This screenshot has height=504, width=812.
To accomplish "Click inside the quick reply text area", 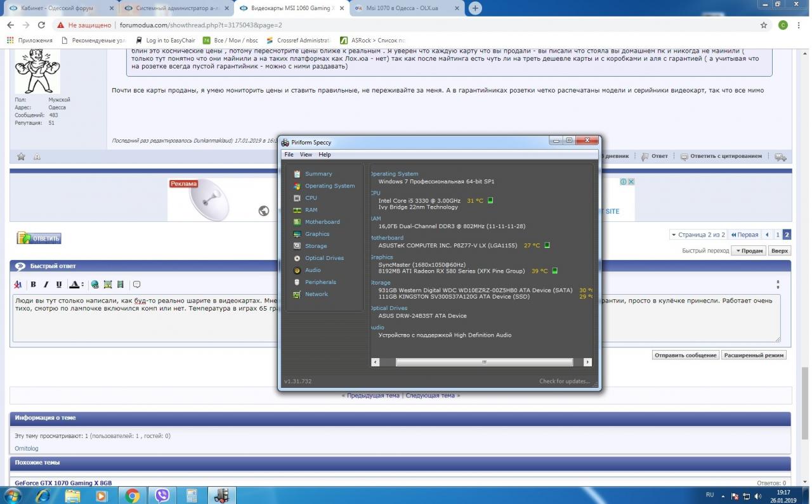I will [x=396, y=318].
